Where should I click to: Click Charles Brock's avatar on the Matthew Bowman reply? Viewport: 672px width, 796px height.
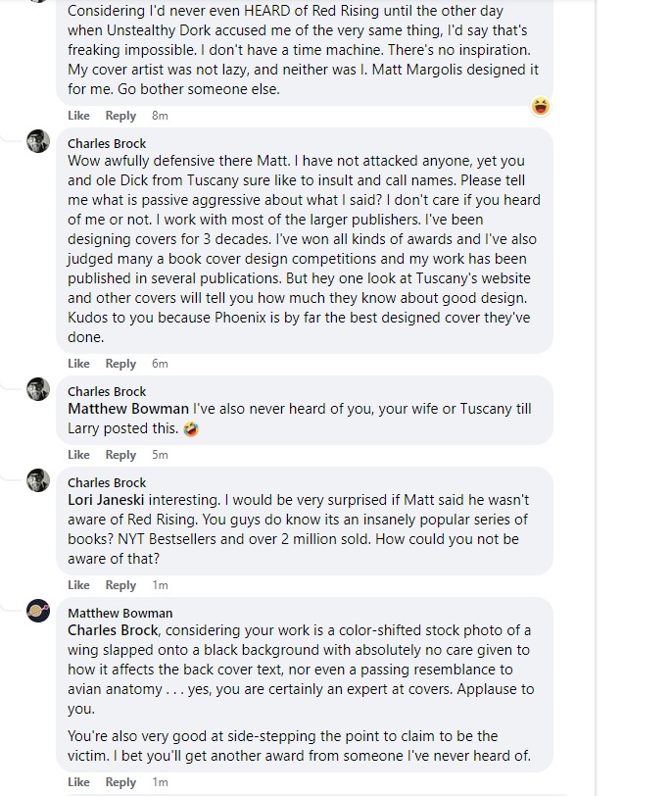pyautogui.click(x=38, y=389)
